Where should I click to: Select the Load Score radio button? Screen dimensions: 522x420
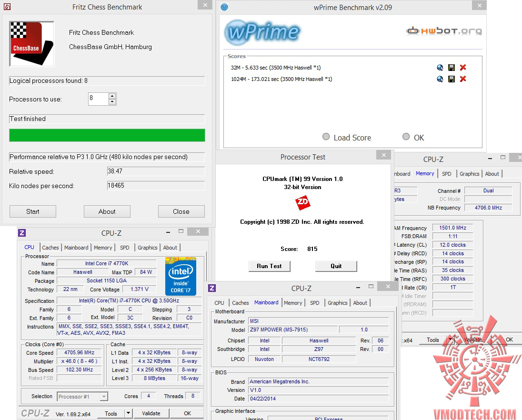click(326, 137)
